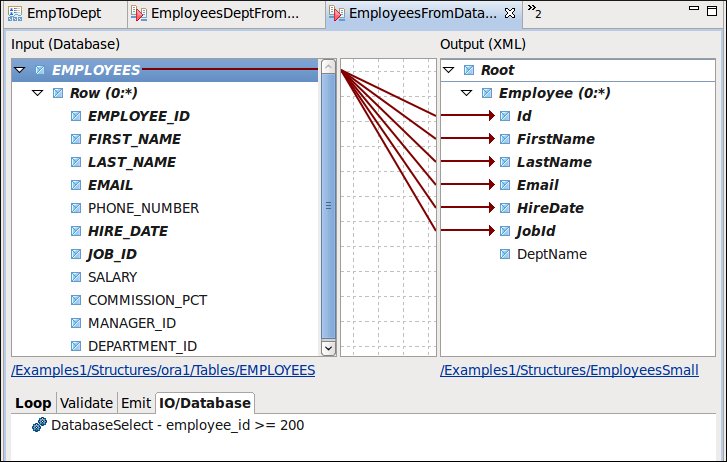Screen dimensions: 727x462
Task: Click the EMPLOYEE_ID field icon
Action: [x=76, y=116]
